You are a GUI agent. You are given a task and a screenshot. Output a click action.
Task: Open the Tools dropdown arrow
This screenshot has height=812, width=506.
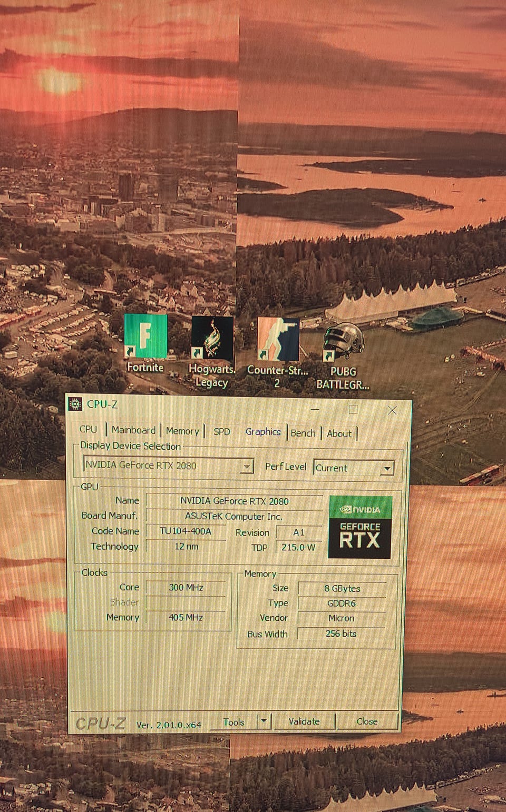[264, 721]
